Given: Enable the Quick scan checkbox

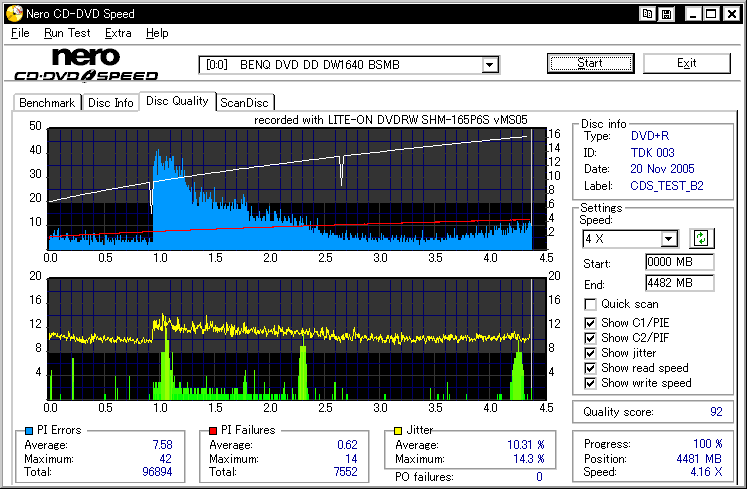Looking at the screenshot, I should (x=591, y=304).
